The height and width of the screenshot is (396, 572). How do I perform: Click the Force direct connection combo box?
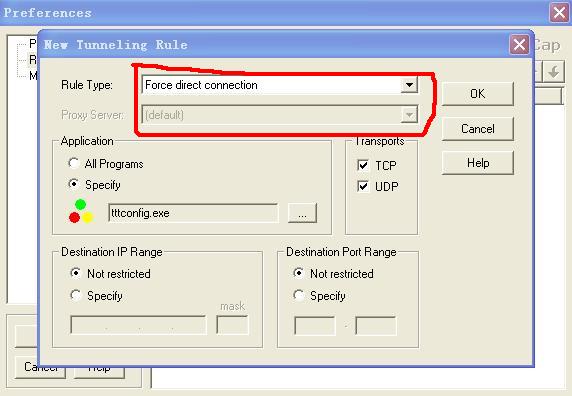(x=279, y=85)
